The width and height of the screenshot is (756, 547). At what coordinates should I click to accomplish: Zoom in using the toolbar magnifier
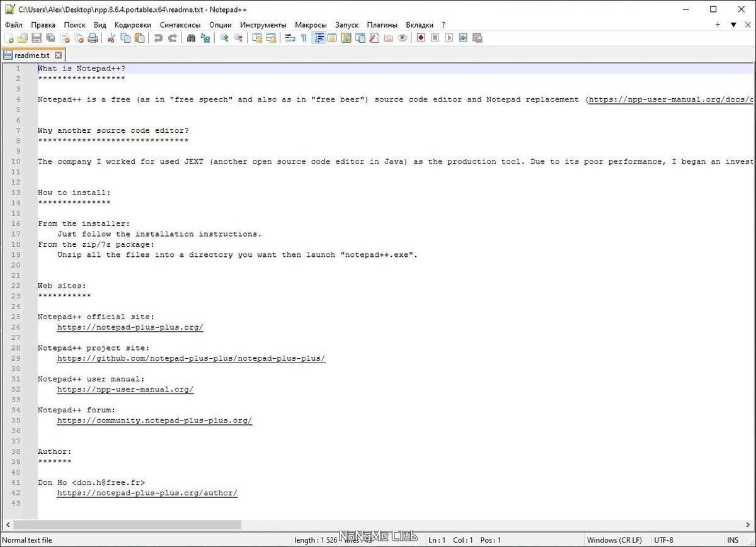pyautogui.click(x=224, y=38)
